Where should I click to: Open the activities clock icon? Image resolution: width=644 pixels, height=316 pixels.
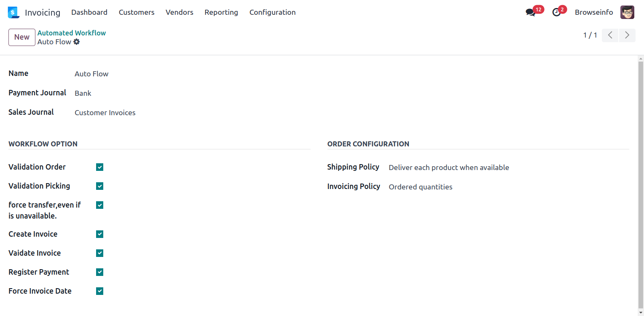[557, 13]
